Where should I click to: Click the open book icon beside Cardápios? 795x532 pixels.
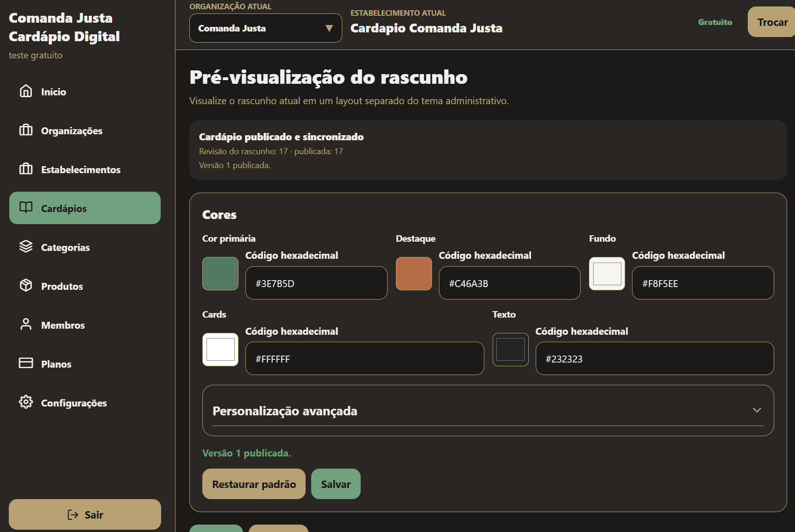click(26, 208)
